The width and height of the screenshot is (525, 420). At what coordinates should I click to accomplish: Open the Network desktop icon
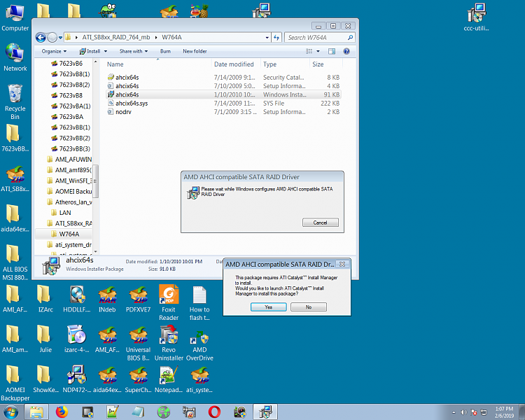pyautogui.click(x=15, y=57)
